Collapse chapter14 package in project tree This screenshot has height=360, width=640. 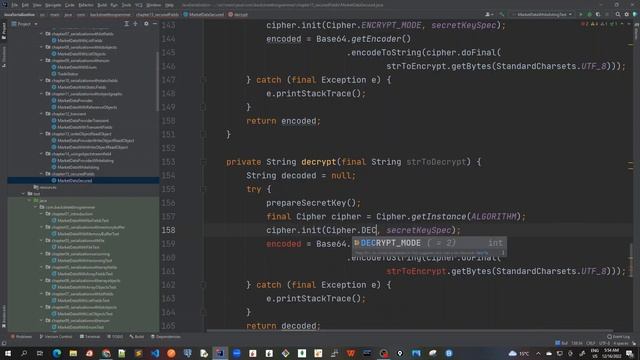pyautogui.click(x=42, y=154)
